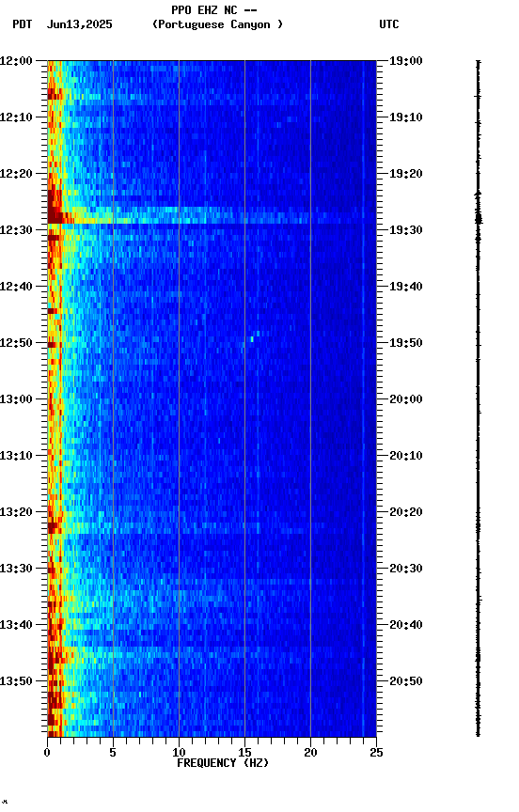The width and height of the screenshot is (519, 812).
Task: Click the '20' frequency axis label
Action: pos(310,753)
